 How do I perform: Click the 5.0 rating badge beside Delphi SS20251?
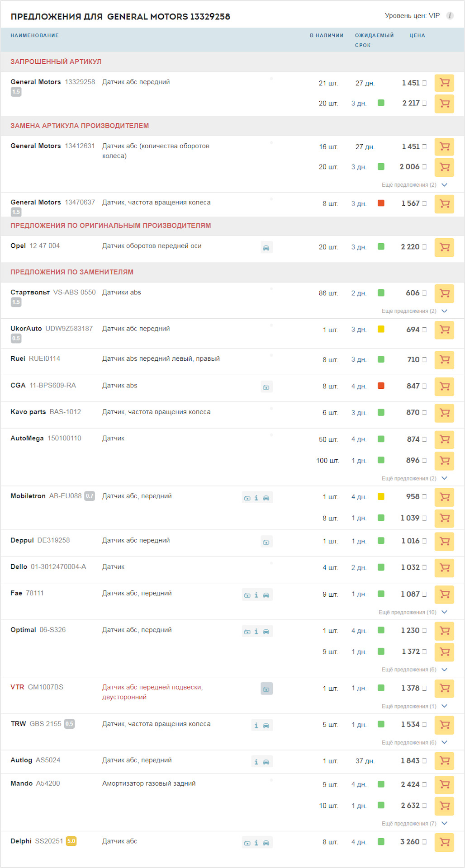pyautogui.click(x=71, y=841)
